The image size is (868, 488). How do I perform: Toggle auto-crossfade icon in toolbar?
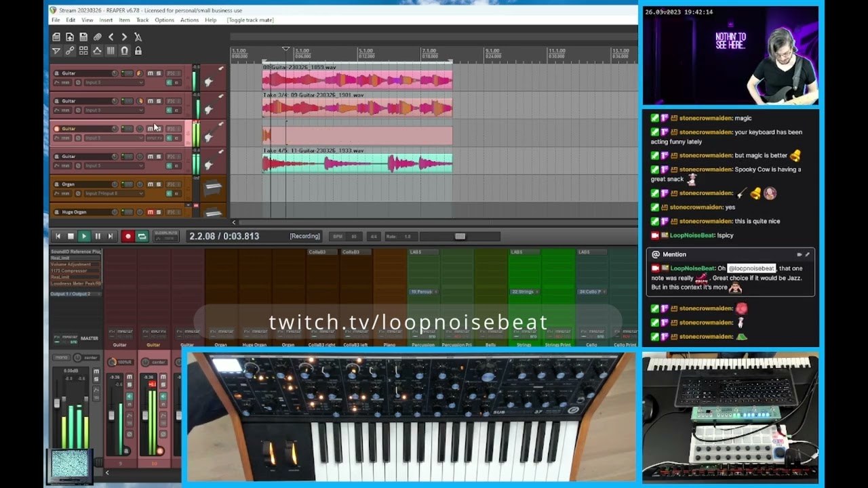[x=56, y=51]
